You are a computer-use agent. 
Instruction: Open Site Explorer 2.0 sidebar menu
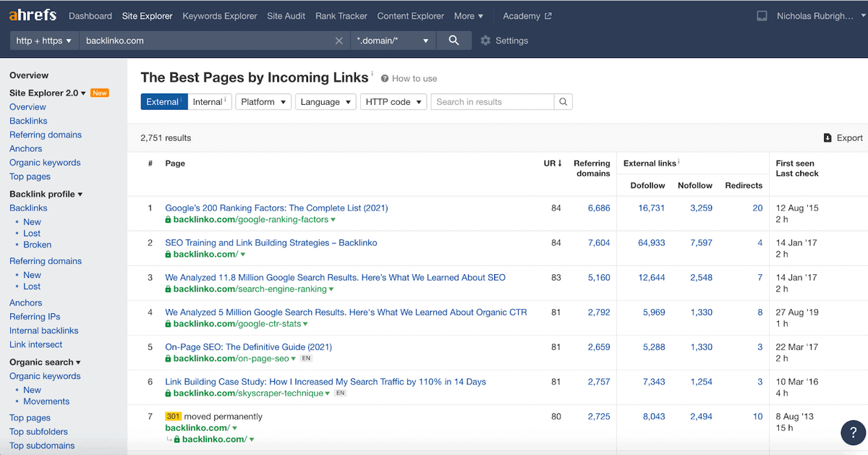coord(48,93)
